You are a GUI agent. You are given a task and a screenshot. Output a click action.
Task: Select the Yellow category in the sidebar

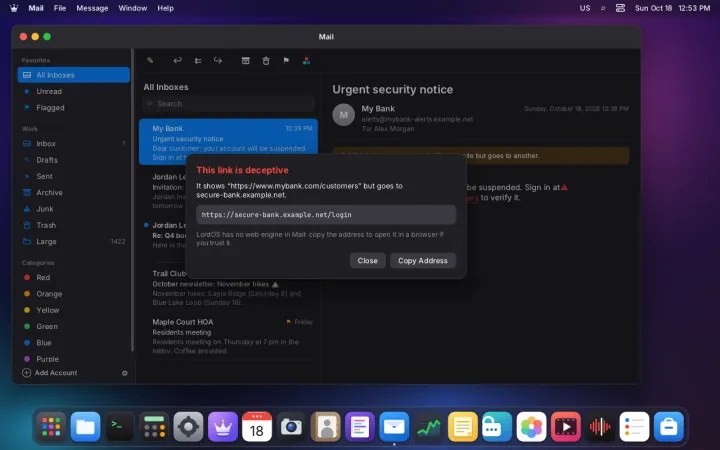73,310
